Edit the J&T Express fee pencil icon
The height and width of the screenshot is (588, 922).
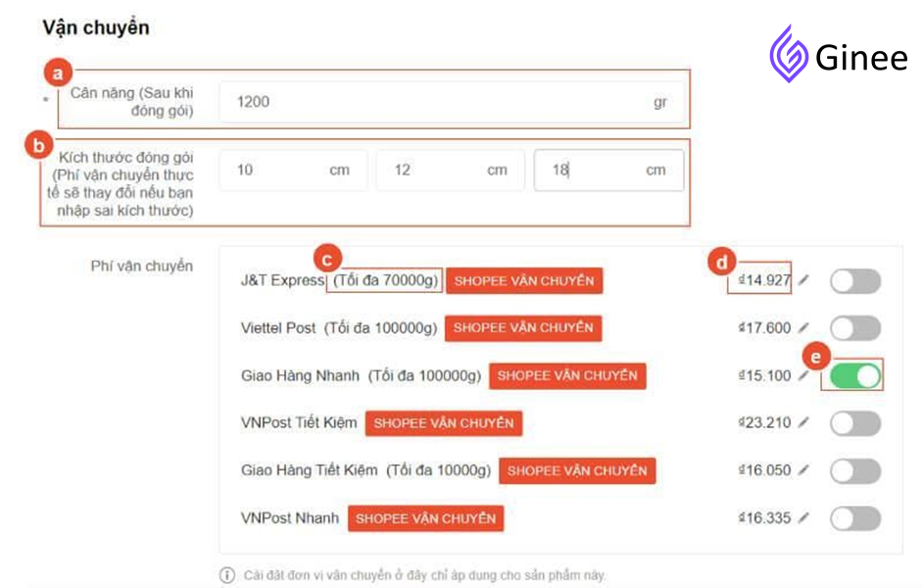pyautogui.click(x=803, y=280)
